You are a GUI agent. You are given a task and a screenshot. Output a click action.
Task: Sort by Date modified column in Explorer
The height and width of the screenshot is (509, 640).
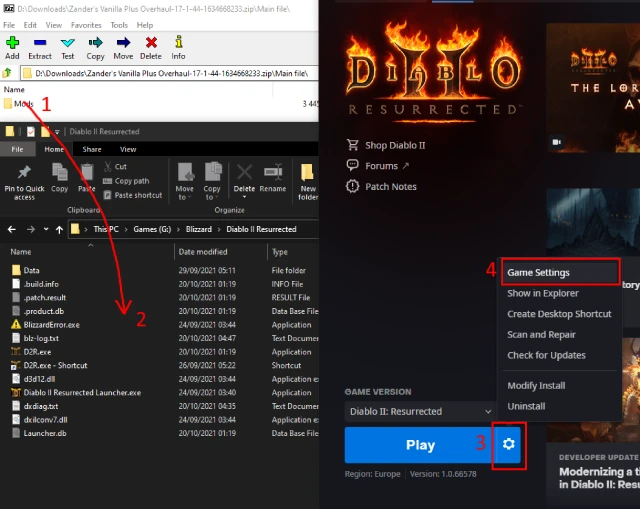[x=203, y=252]
